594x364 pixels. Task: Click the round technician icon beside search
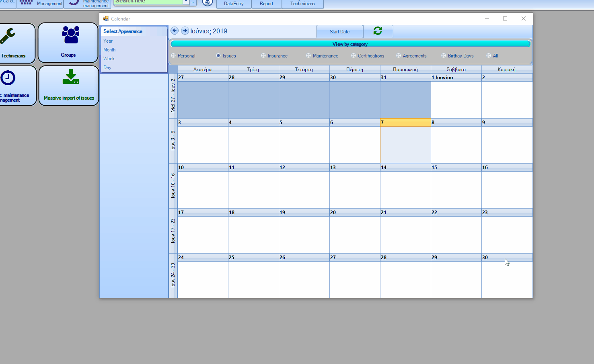point(208,3)
